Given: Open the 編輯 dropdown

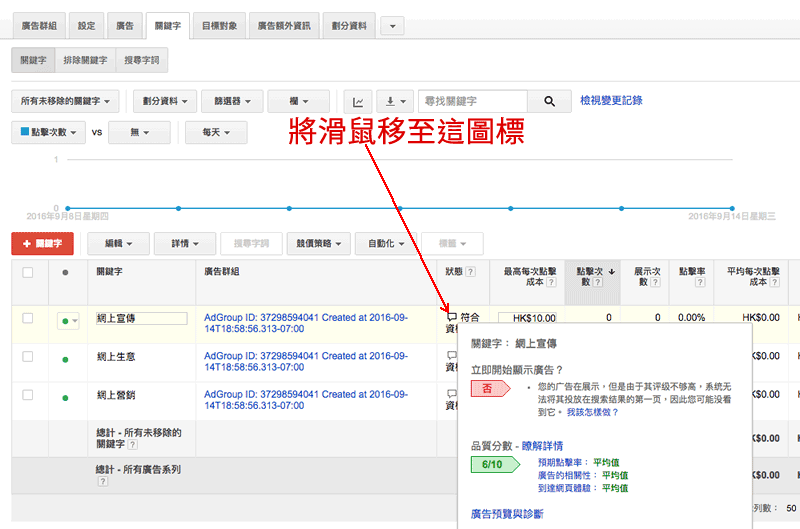Looking at the screenshot, I should click(x=118, y=243).
